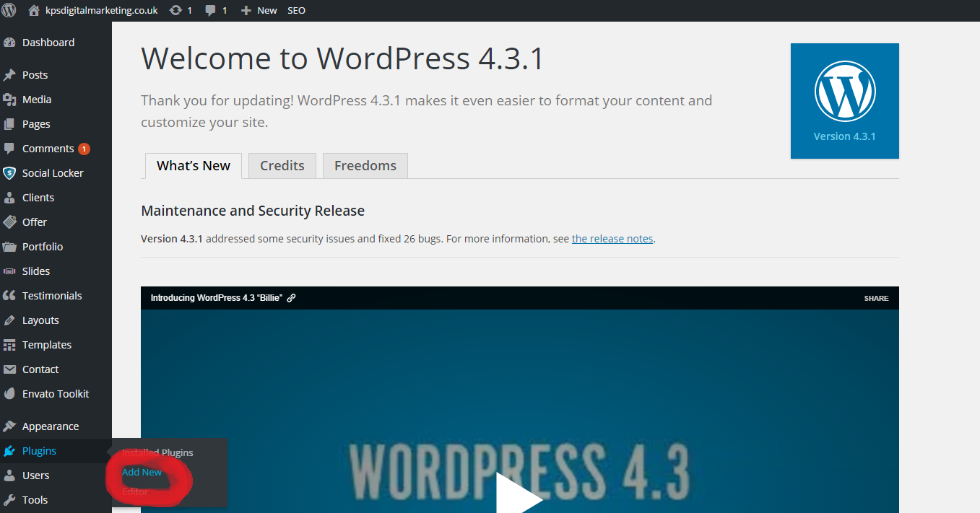Image resolution: width=980 pixels, height=513 pixels.
Task: Expand the SEO menu in admin bar
Action: [x=296, y=10]
